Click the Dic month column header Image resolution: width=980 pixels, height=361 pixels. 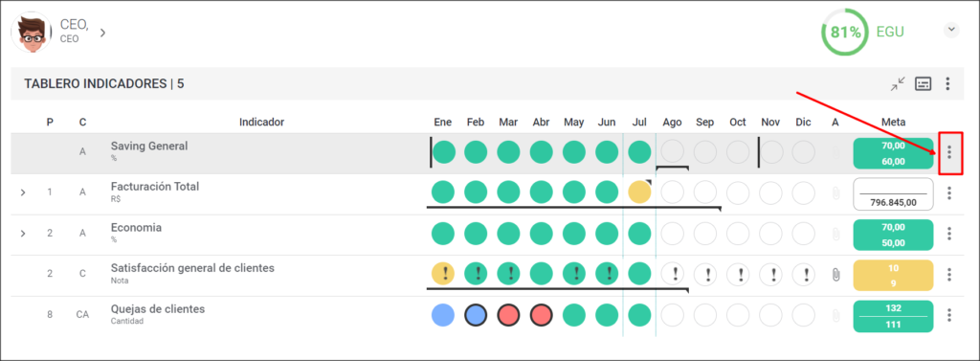803,122
